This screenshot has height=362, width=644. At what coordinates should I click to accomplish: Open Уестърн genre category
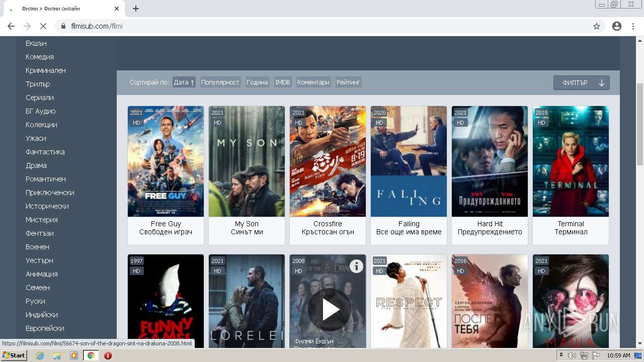(x=39, y=260)
